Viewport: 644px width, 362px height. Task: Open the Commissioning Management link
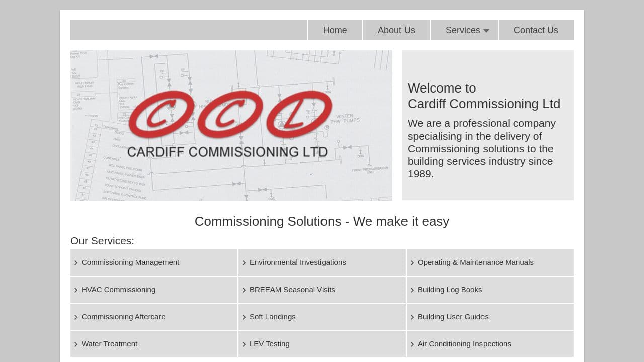(154, 262)
